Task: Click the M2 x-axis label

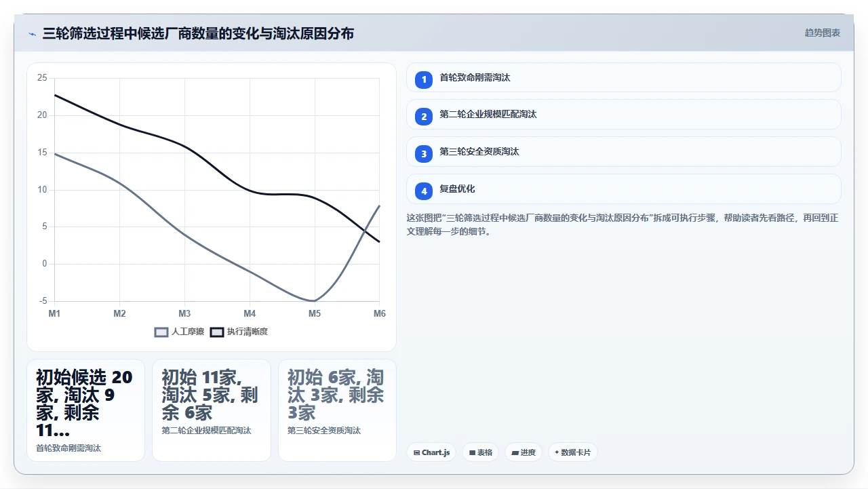Action: pos(119,313)
